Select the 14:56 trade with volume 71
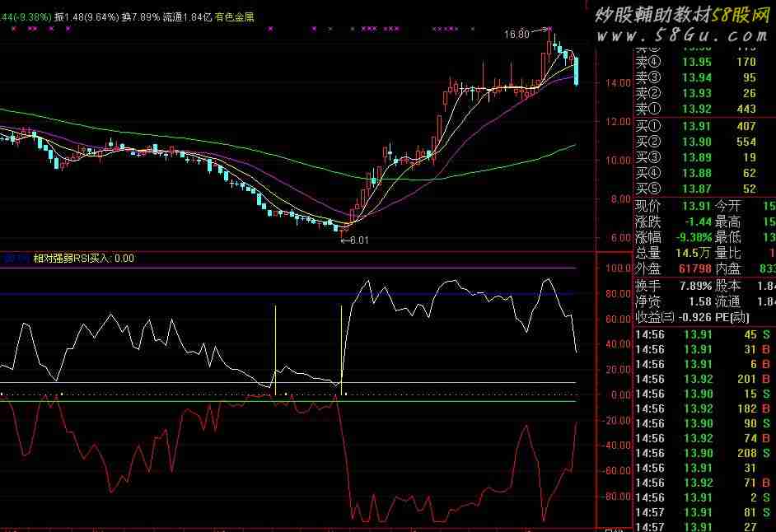 tap(704, 483)
